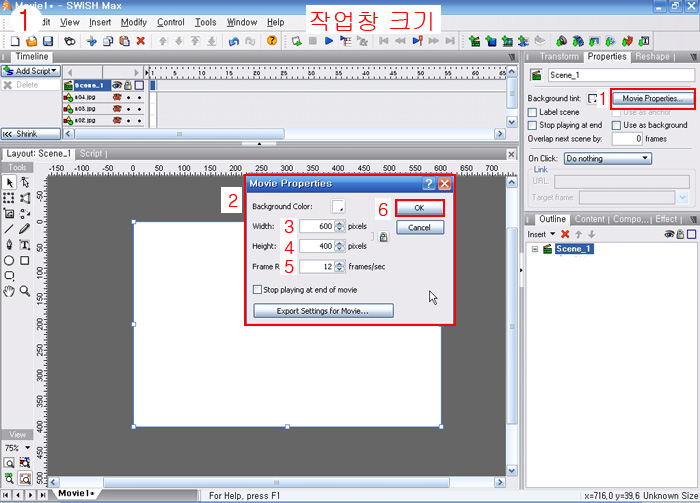Open a file using the folder toolbar icon

(31, 41)
